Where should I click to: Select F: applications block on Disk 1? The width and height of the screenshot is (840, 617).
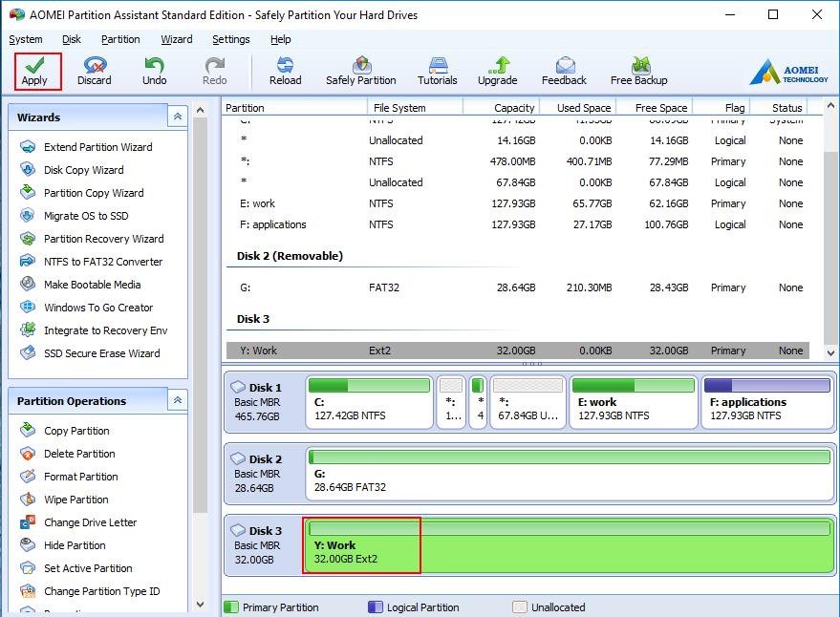click(x=767, y=403)
